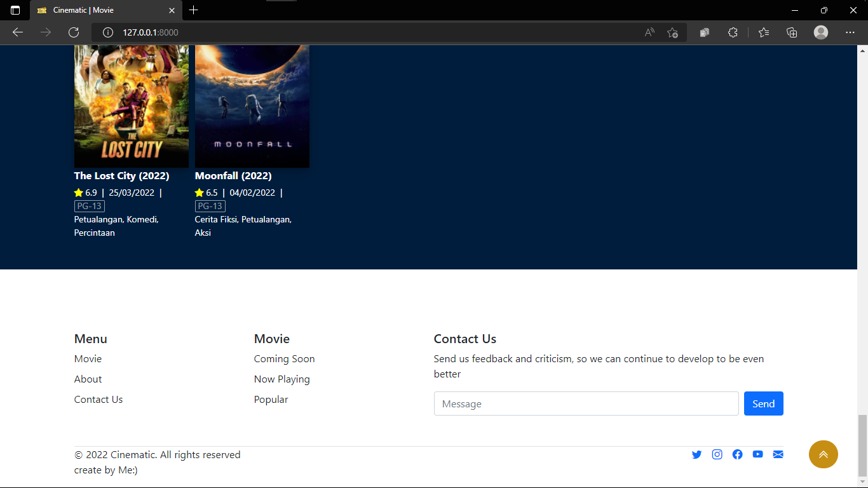Open the Now Playing movie link

click(x=282, y=379)
